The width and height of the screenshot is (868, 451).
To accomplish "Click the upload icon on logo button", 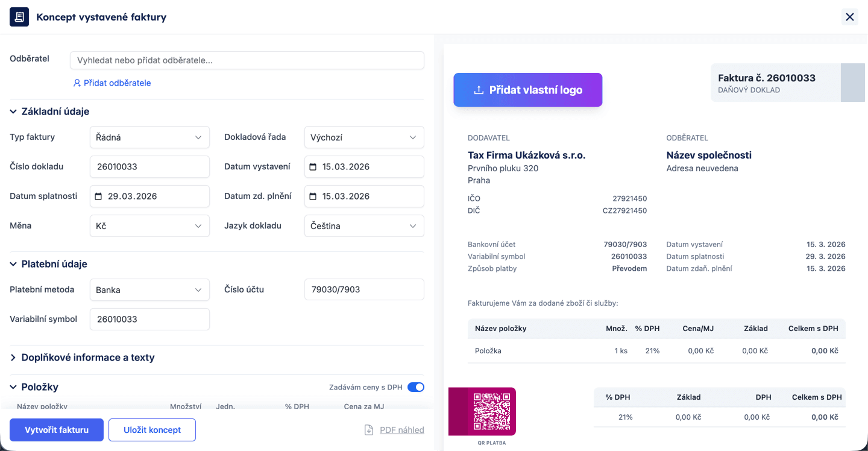I will [479, 90].
